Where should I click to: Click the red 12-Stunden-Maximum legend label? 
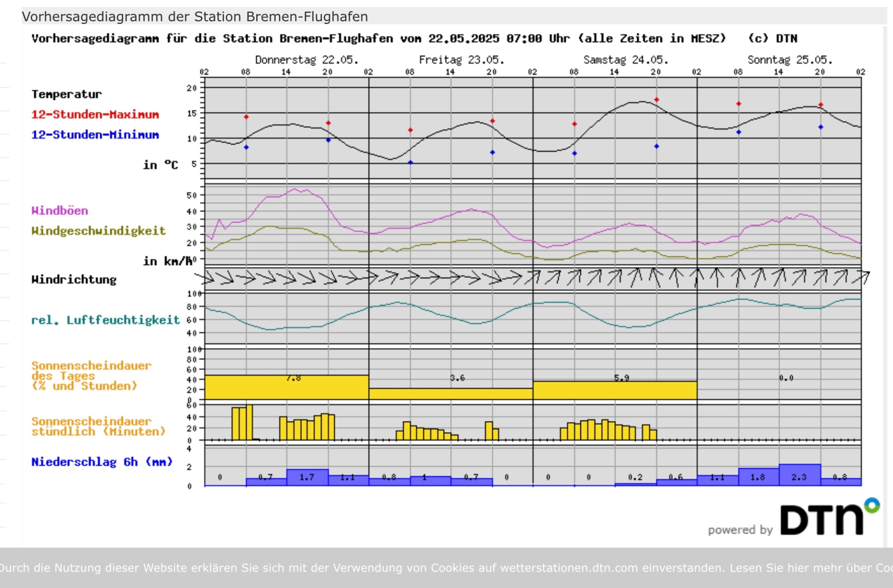(x=95, y=114)
